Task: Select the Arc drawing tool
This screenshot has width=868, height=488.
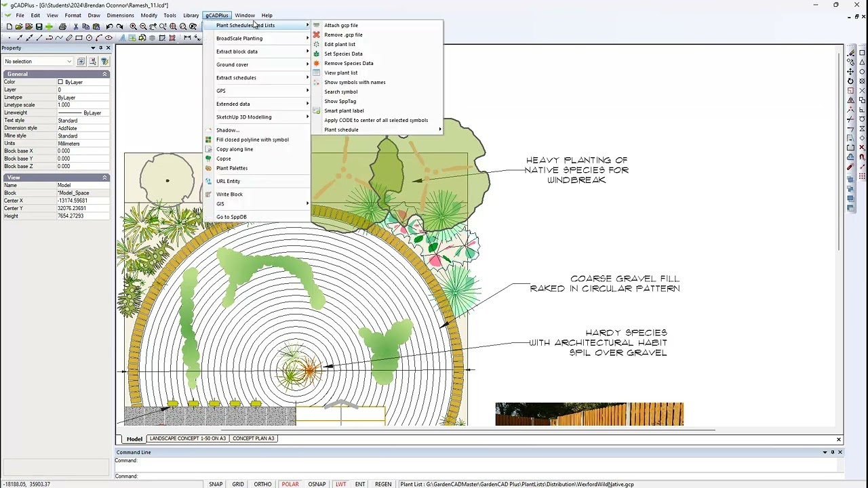Action: [x=99, y=38]
